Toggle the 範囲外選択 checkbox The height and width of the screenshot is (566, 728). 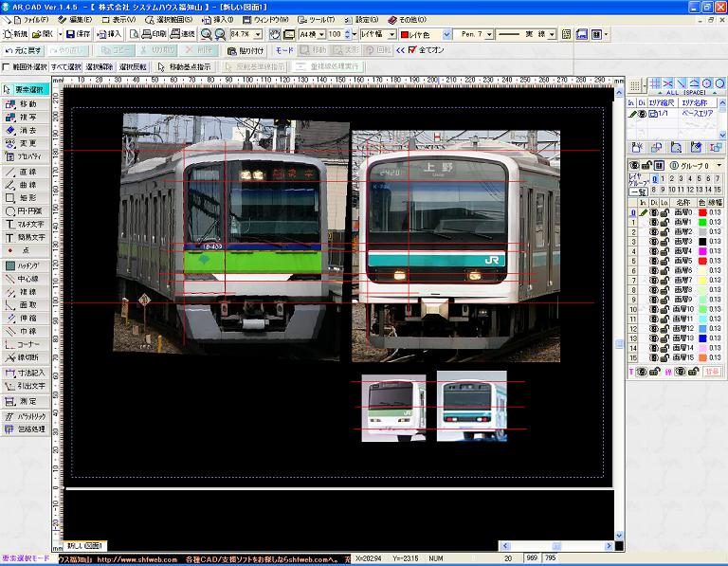6,67
